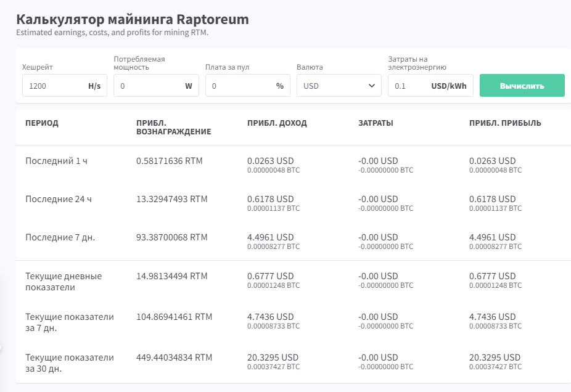
Task: Click the 0.6777 USD income value
Action: 271,276
